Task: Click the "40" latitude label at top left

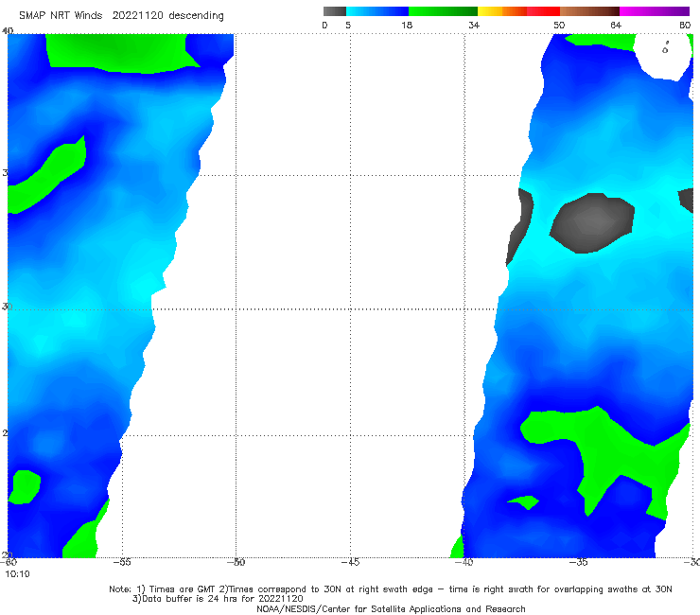Action: 8,30
